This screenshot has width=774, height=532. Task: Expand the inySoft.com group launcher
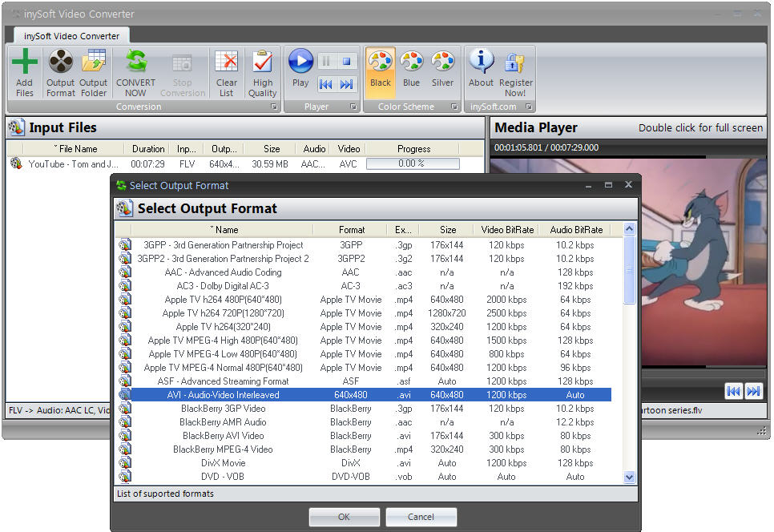coord(529,107)
